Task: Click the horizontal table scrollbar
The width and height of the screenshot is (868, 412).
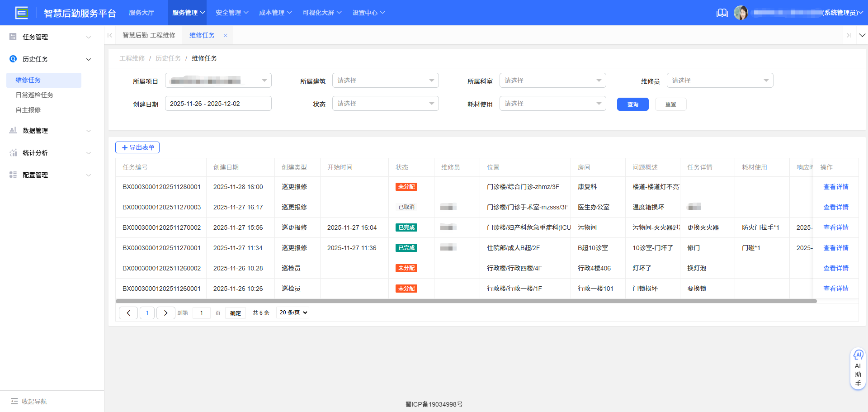Action: 466,300
